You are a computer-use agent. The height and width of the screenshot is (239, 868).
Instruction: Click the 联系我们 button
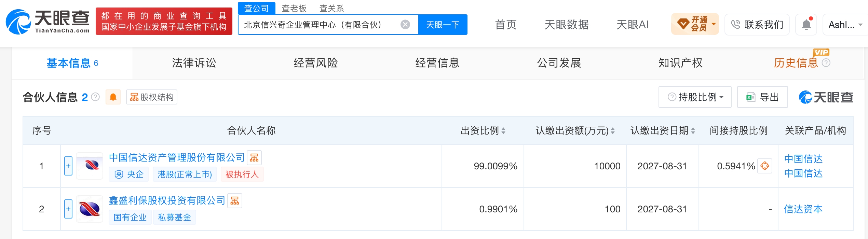pyautogui.click(x=757, y=25)
